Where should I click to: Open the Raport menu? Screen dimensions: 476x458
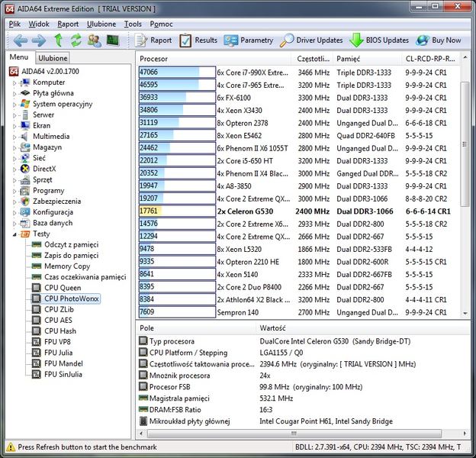(x=68, y=24)
